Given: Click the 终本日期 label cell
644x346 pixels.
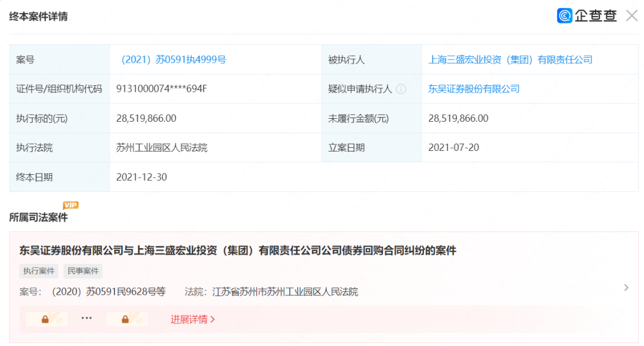Looking at the screenshot, I should pos(60,177).
